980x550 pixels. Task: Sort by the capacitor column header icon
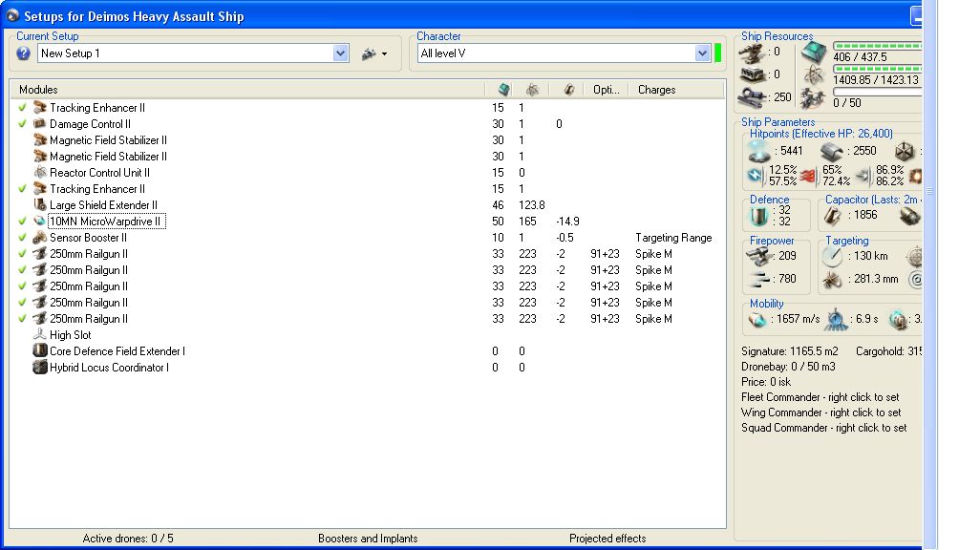pos(568,90)
